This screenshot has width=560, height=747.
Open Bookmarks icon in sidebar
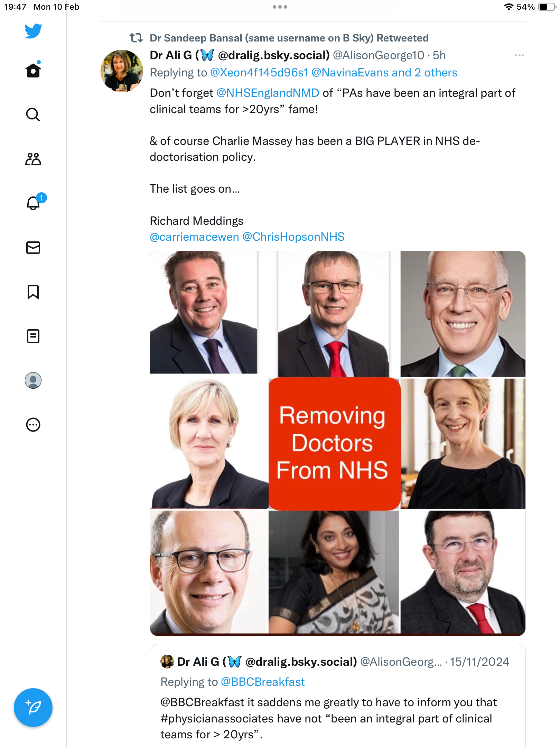click(x=33, y=292)
